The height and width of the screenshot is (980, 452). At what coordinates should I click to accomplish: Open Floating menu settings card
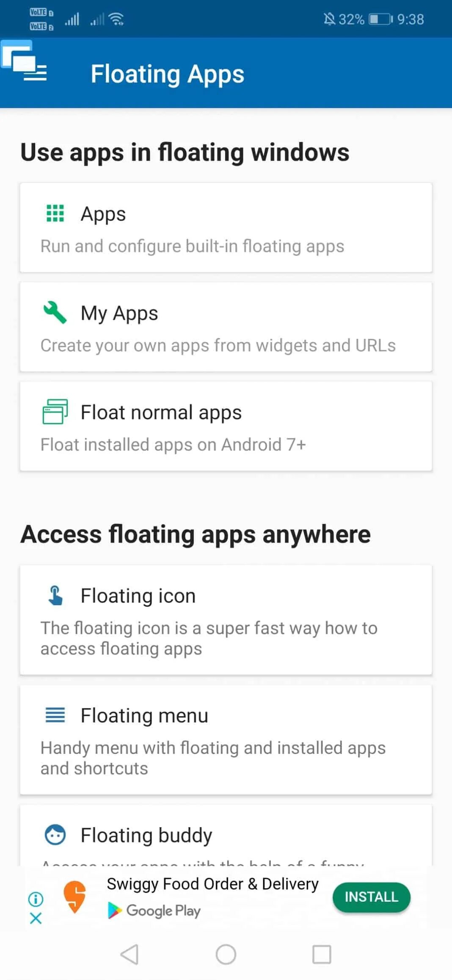(x=226, y=739)
